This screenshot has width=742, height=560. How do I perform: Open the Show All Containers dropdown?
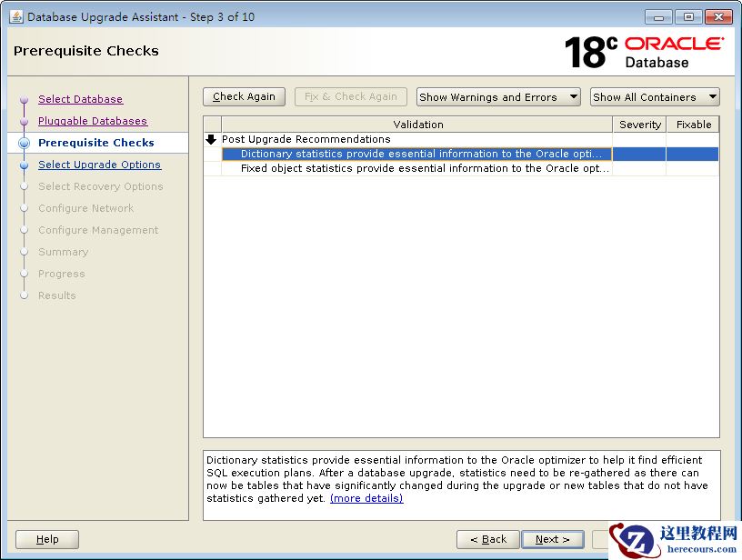click(655, 97)
